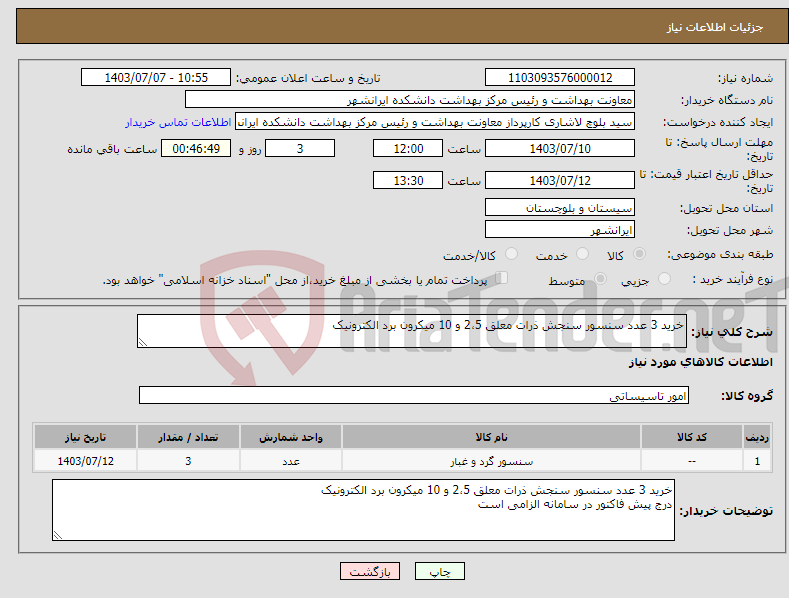The image size is (789, 598).
Task: Click the بازگشت (back) button
Action: coord(370,571)
